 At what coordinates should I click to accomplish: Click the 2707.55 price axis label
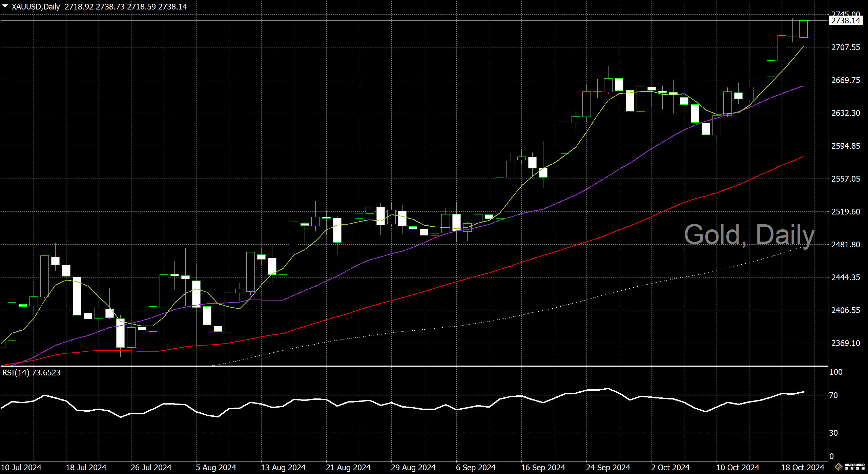click(x=845, y=47)
